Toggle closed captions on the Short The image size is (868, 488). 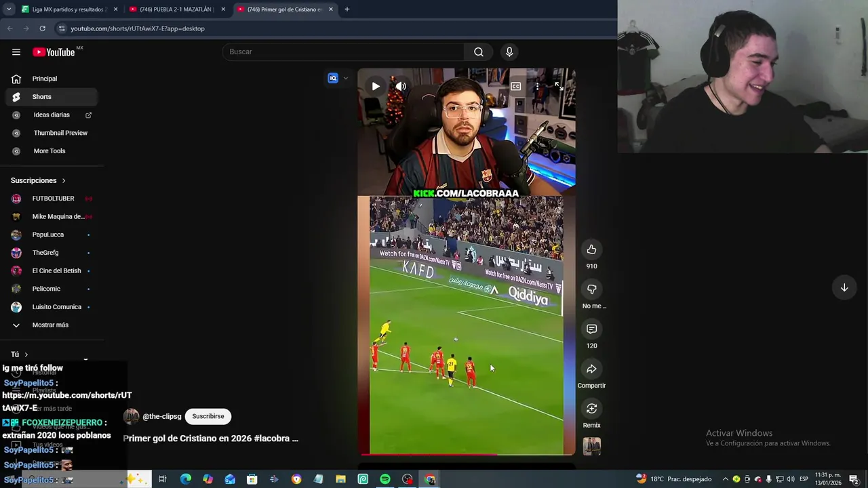(x=516, y=86)
